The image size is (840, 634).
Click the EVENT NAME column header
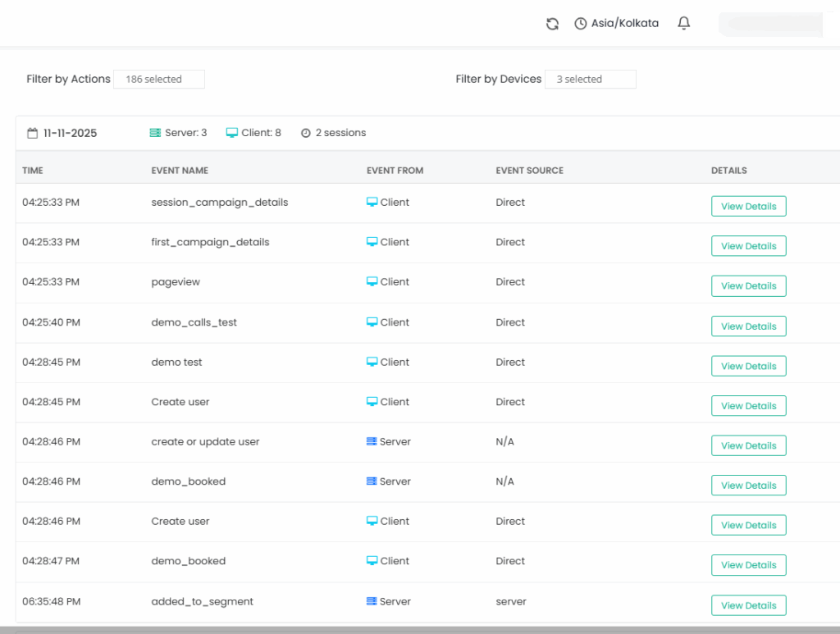click(x=180, y=170)
